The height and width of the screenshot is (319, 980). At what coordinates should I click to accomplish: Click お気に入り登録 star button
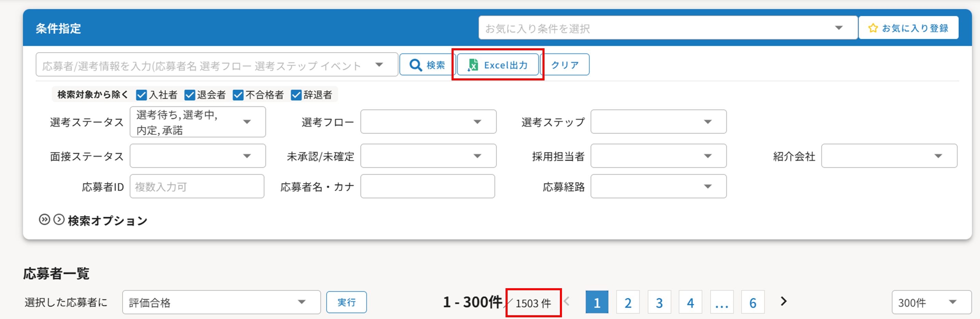(x=909, y=28)
